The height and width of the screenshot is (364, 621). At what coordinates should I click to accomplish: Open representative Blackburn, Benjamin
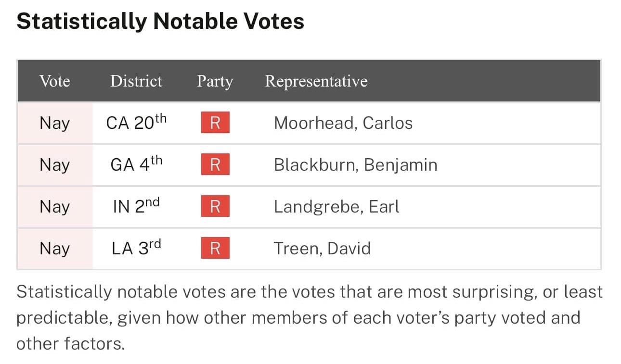(355, 165)
